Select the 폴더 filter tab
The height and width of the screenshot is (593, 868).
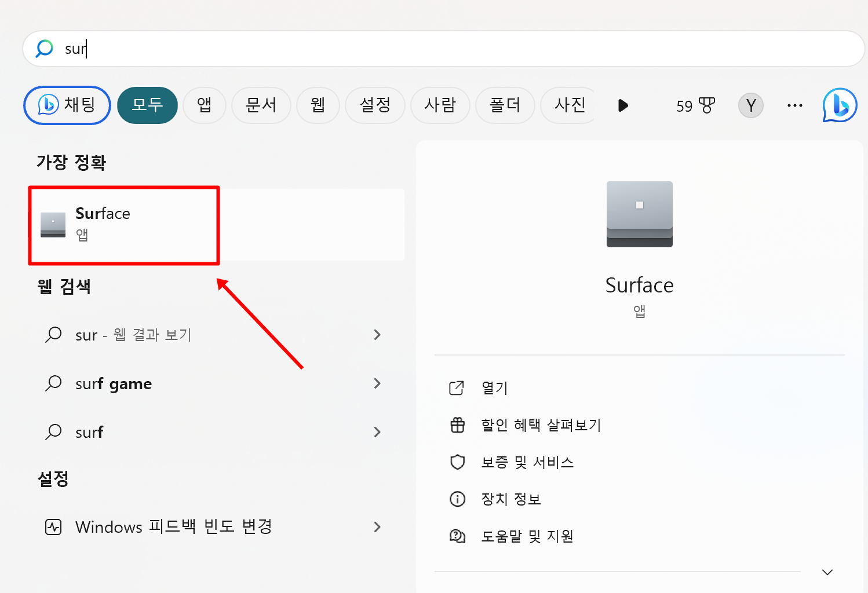pos(505,105)
